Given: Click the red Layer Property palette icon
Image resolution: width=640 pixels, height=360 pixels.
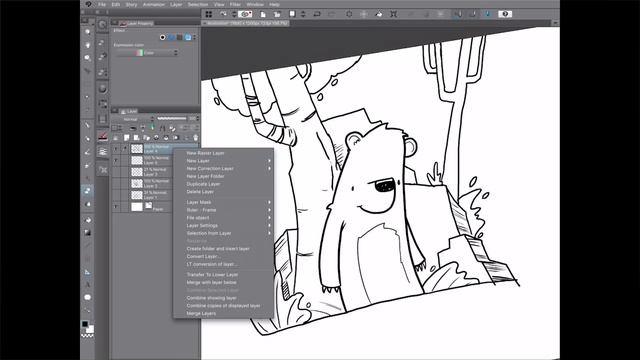Looking at the screenshot, I should 103,137.
